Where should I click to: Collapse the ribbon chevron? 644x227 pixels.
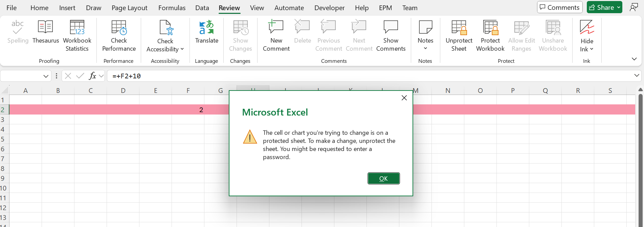coord(634,59)
